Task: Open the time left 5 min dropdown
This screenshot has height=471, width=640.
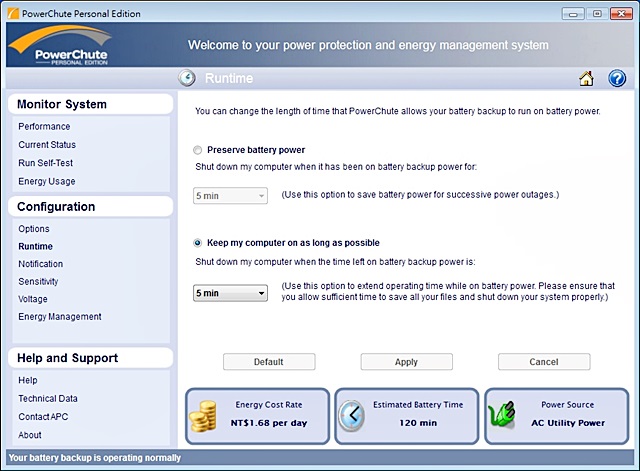Action: click(230, 293)
